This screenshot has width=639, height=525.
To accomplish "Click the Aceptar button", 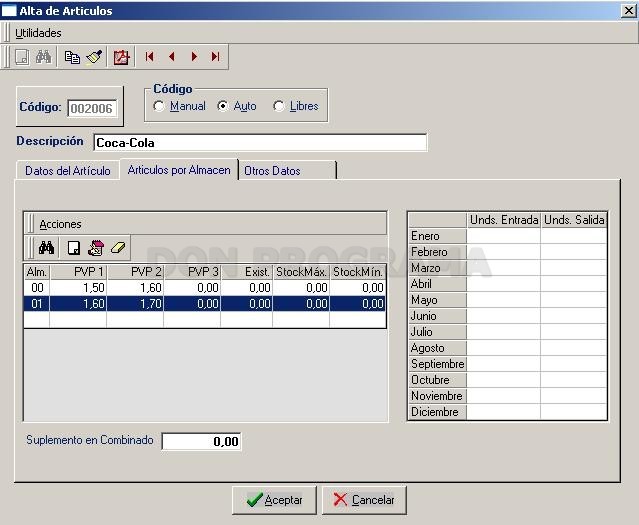I will (274, 500).
